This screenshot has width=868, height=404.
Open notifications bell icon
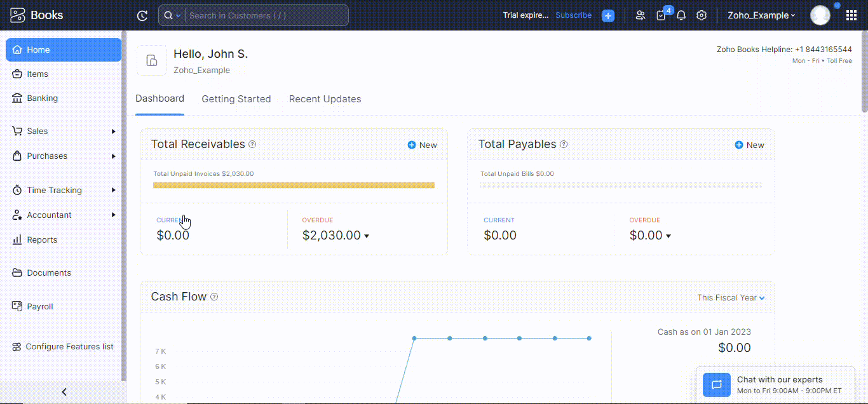pos(681,15)
